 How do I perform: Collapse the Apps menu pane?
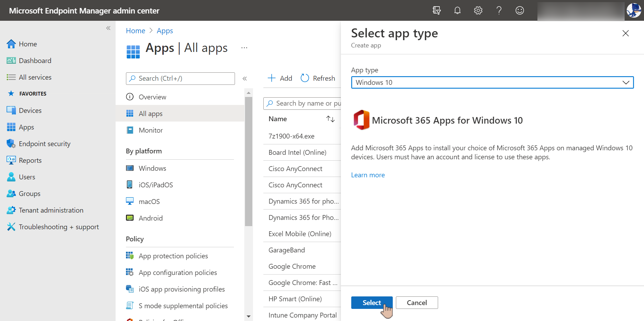coord(245,79)
